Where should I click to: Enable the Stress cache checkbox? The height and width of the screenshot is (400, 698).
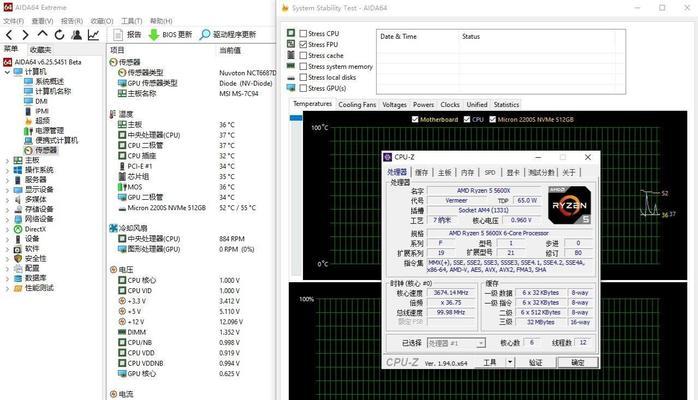click(303, 56)
